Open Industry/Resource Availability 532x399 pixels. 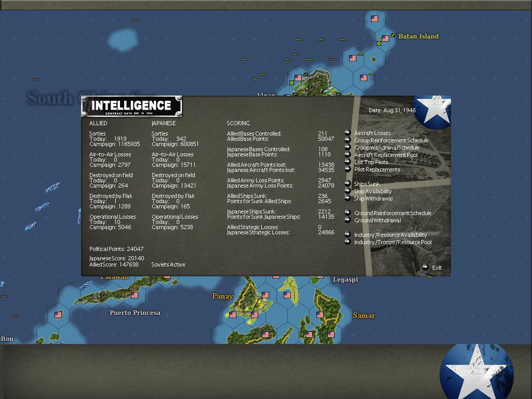[391, 235]
